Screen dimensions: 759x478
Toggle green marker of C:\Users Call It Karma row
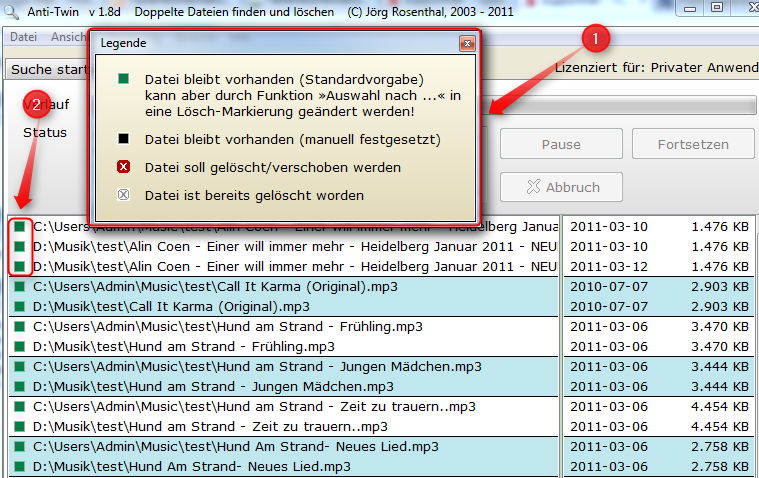[19, 287]
